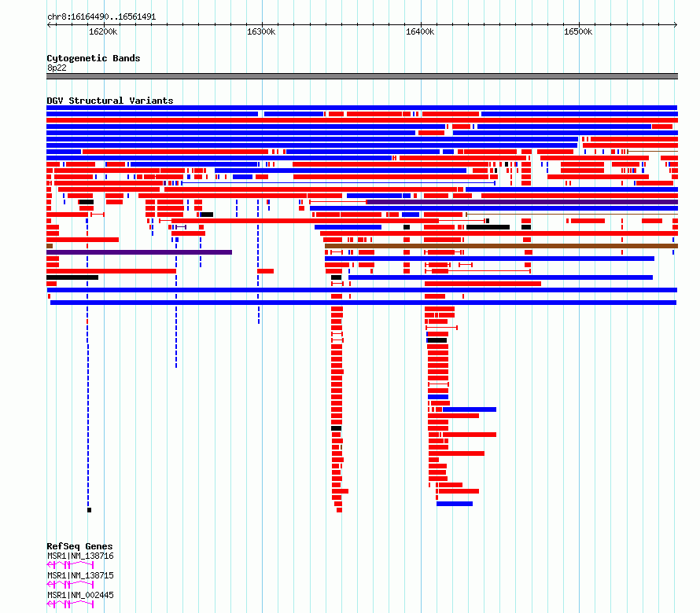700x613 pixels.
Task: Click the MSR1|NM_138715 gene label
Action: (x=80, y=575)
